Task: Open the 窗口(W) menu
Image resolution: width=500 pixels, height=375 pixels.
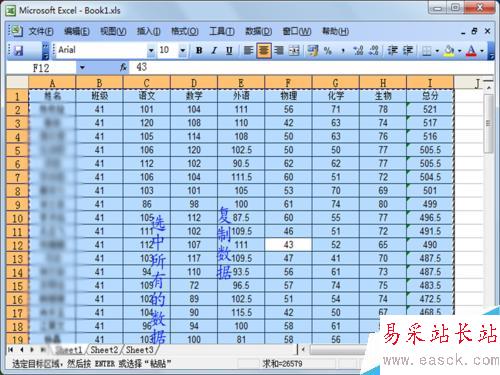Action: coord(297,31)
